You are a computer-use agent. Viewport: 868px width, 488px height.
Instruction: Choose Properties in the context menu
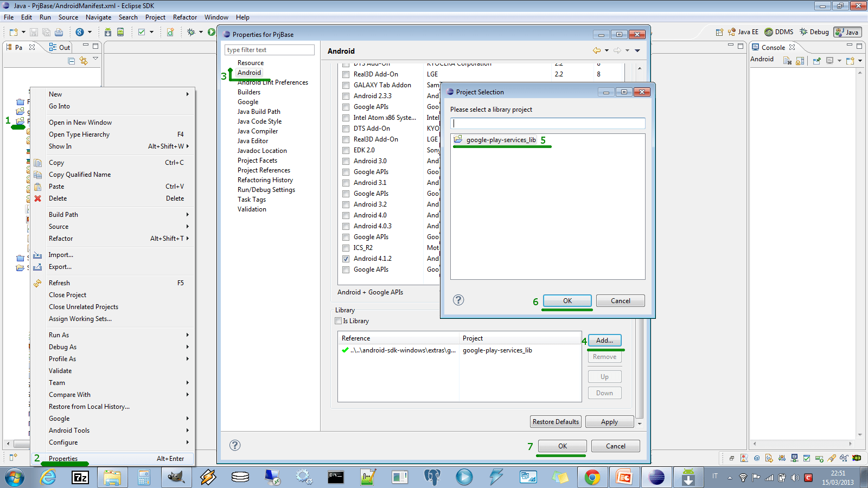113,459
